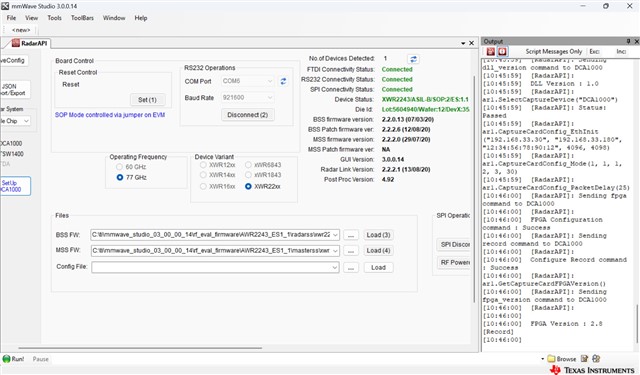Open the Tools menu
Screen dimensions: 640x375
pyautogui.click(x=54, y=18)
